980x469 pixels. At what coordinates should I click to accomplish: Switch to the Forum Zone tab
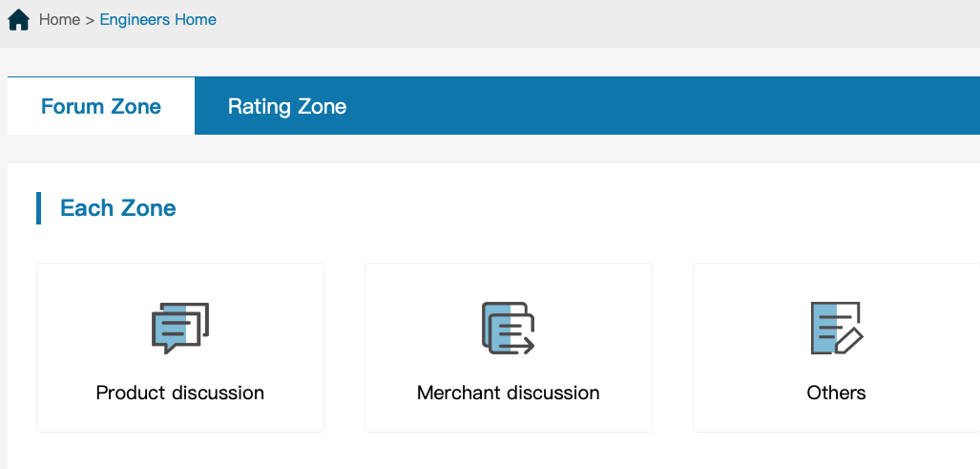point(100,106)
